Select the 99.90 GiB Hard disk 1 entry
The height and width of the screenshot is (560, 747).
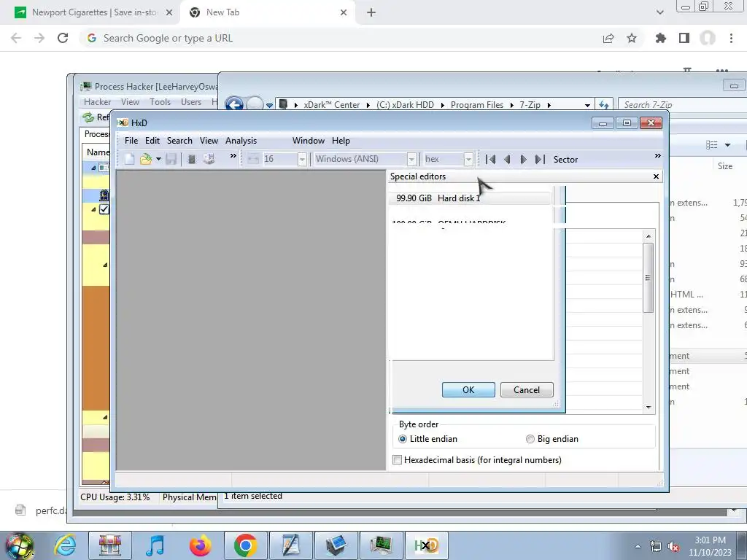(471, 198)
